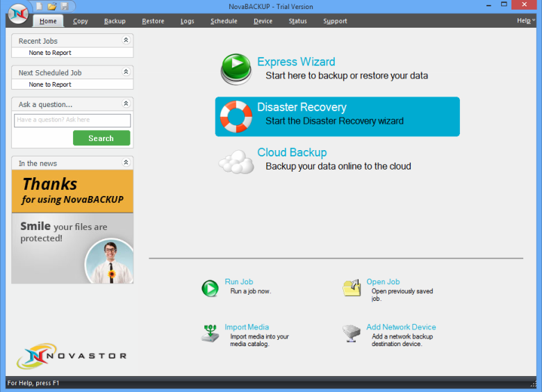Click the New document icon in title bar

pos(40,6)
